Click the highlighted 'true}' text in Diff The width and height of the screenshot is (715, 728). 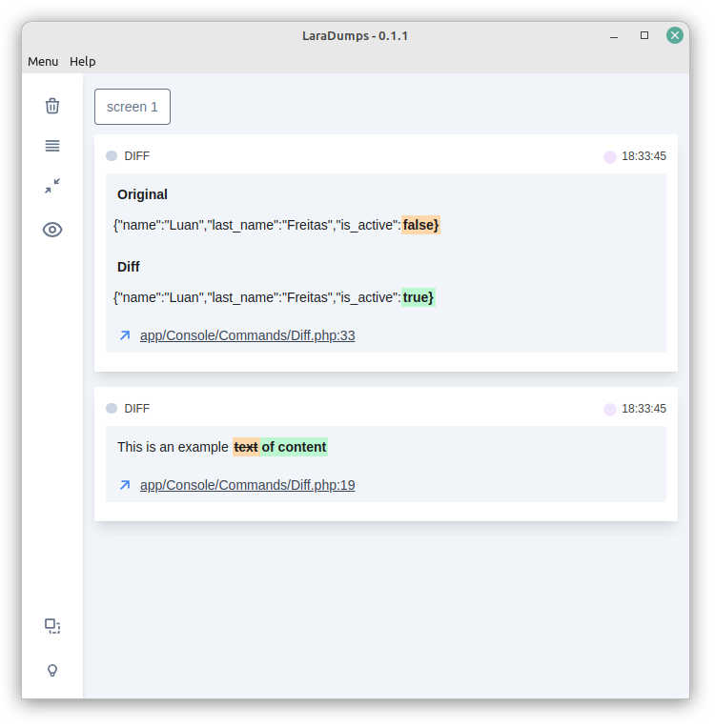tap(419, 297)
